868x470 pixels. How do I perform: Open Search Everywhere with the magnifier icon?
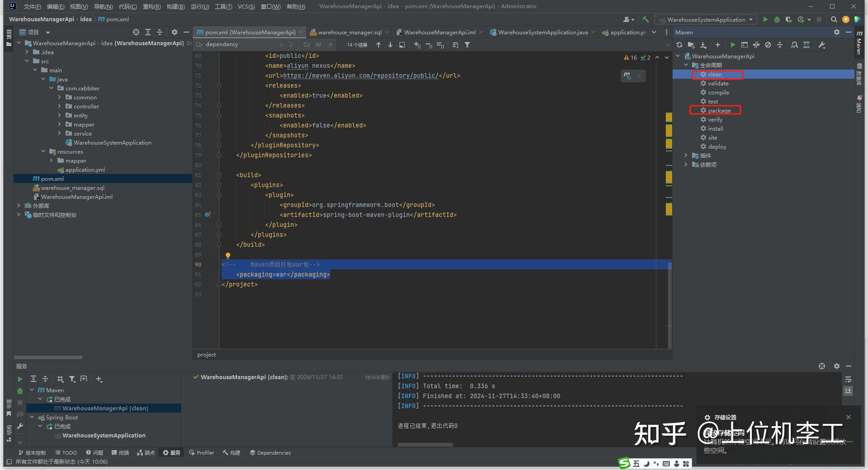coord(834,19)
